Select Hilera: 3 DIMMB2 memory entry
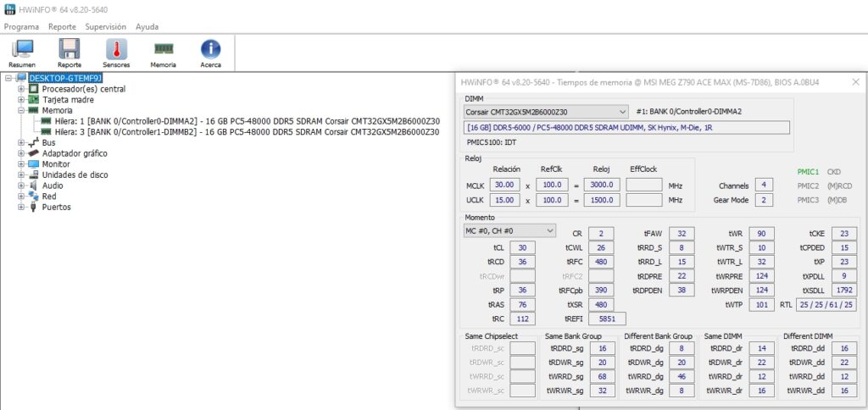Image resolution: width=868 pixels, height=410 pixels. pos(248,132)
